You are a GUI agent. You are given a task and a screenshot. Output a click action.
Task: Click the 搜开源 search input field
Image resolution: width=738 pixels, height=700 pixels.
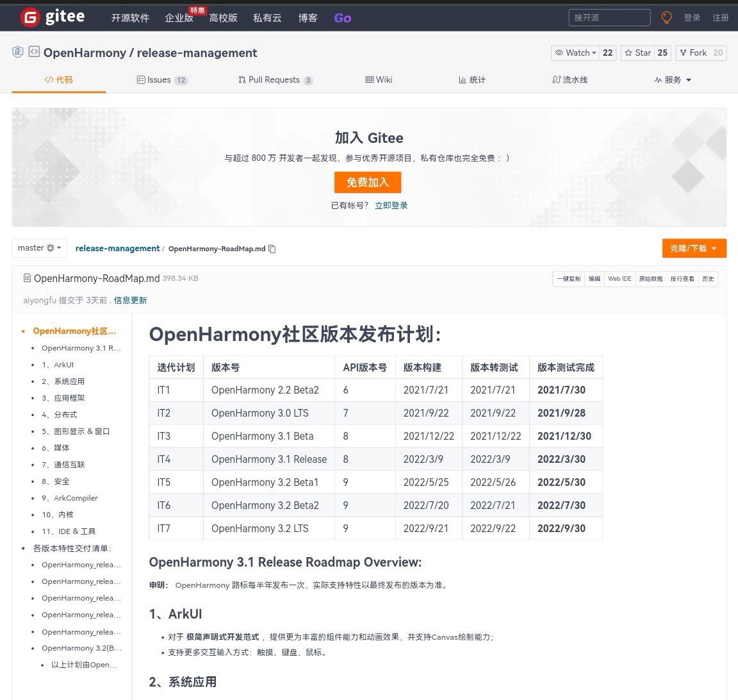point(609,17)
